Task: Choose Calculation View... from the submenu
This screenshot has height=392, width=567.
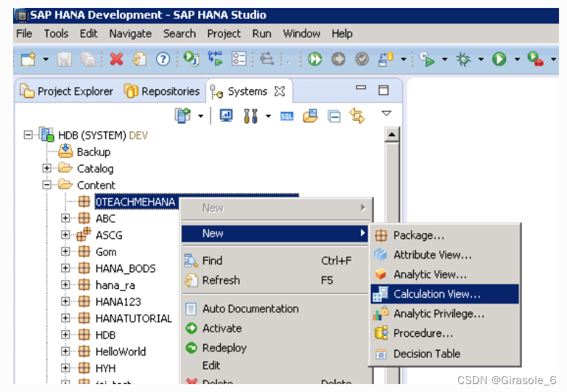Action: pyautogui.click(x=445, y=294)
